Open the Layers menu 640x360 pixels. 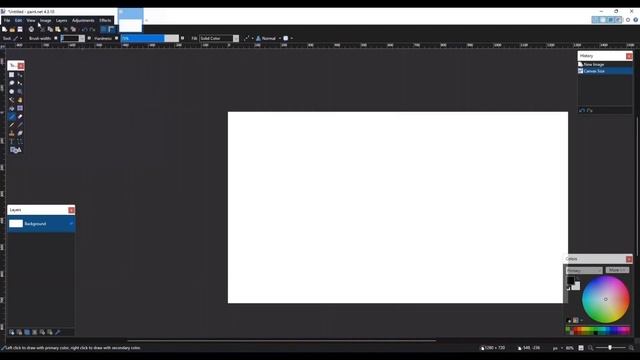(62, 20)
